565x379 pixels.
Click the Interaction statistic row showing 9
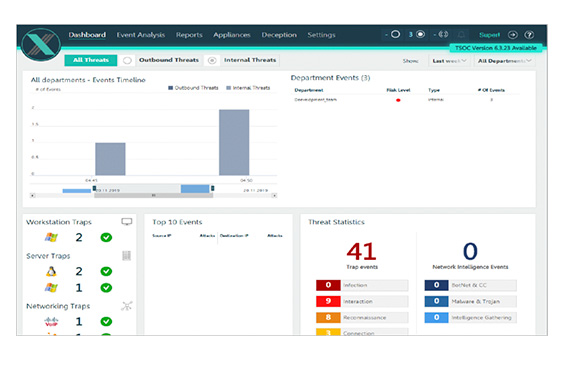(362, 301)
